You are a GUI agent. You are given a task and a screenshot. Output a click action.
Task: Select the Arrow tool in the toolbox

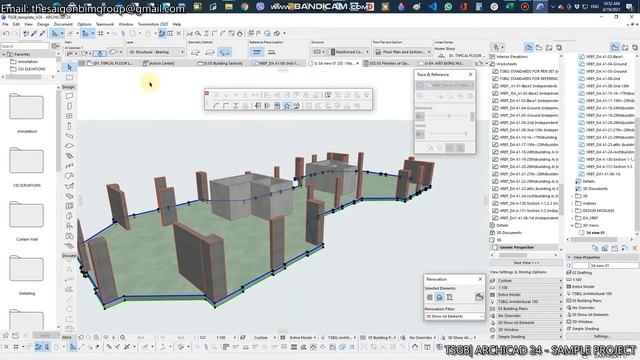pos(69,67)
